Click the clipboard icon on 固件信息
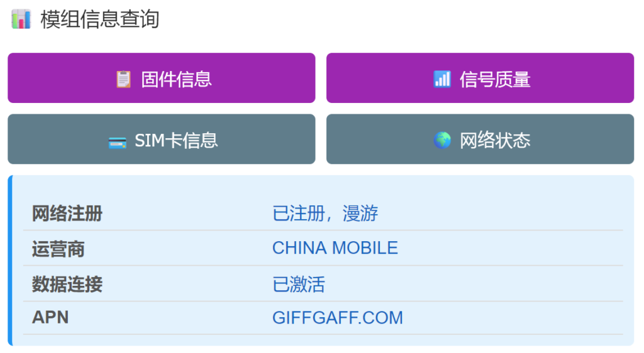This screenshot has height=353, width=644. coord(123,79)
